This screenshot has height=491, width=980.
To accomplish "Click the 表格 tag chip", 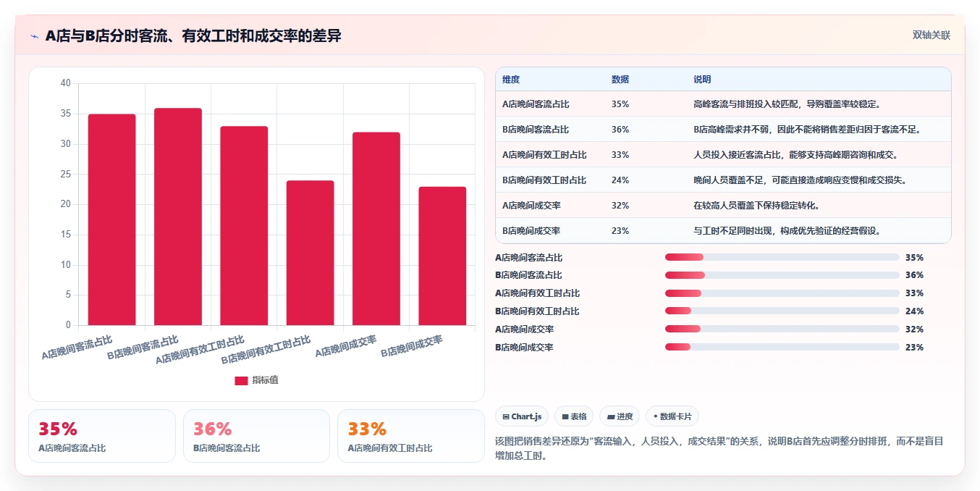I will 574,416.
